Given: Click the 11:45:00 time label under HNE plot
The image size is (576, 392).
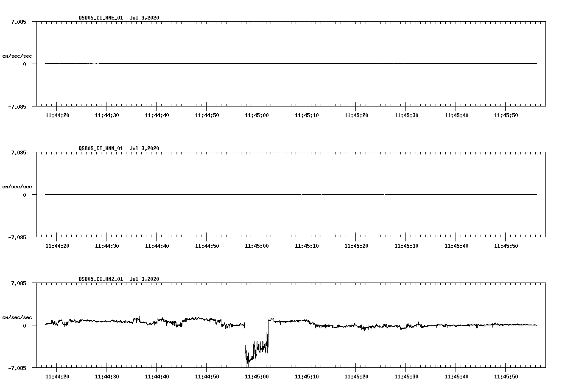Looking at the screenshot, I should 256,115.
